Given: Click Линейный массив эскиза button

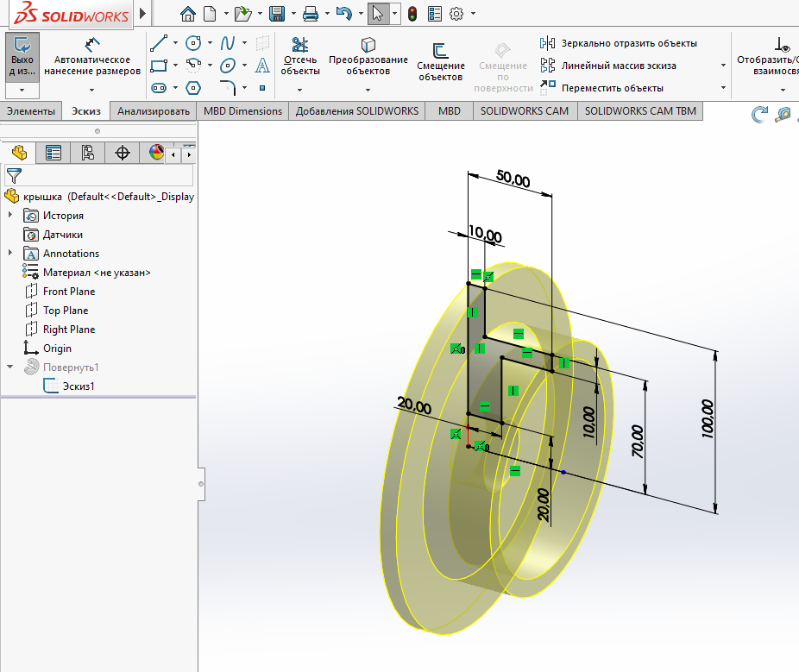Looking at the screenshot, I should [608, 66].
